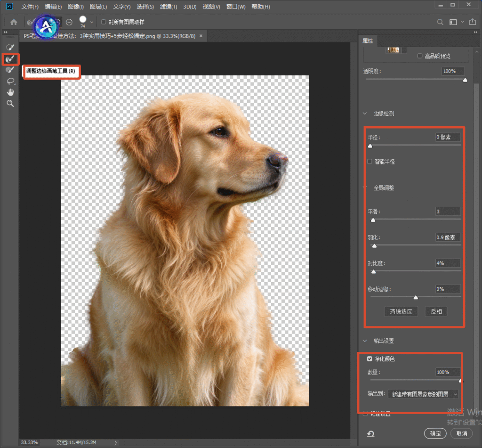Open the 滤镜(T) menu
Screen dimensions: 482x448
[169, 7]
